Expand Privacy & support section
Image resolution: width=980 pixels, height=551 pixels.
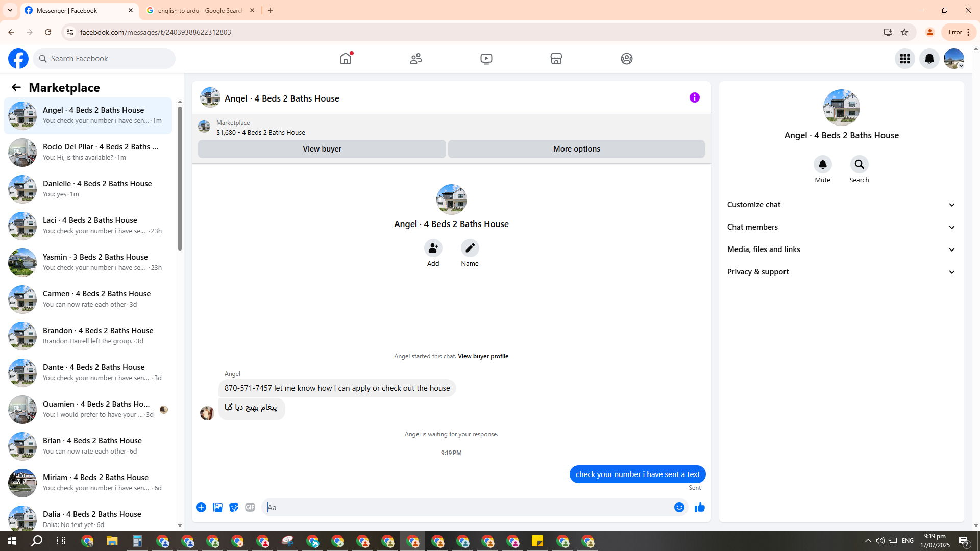(842, 272)
